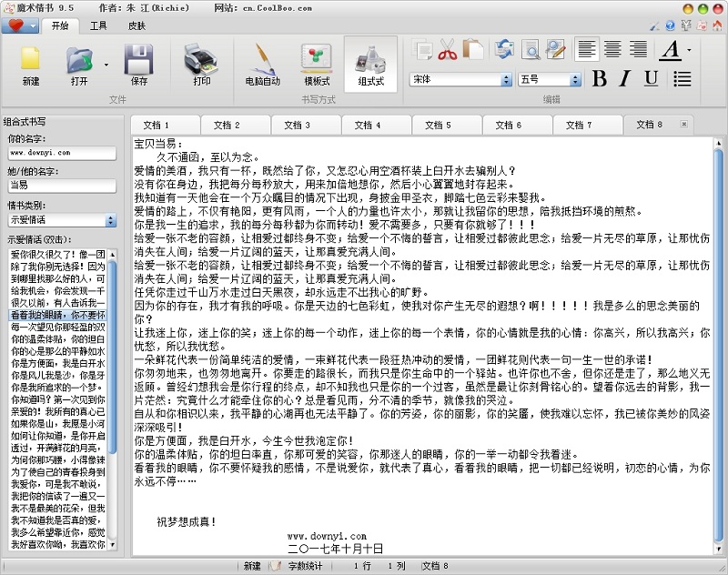Toggle italic text formatting

(625, 79)
